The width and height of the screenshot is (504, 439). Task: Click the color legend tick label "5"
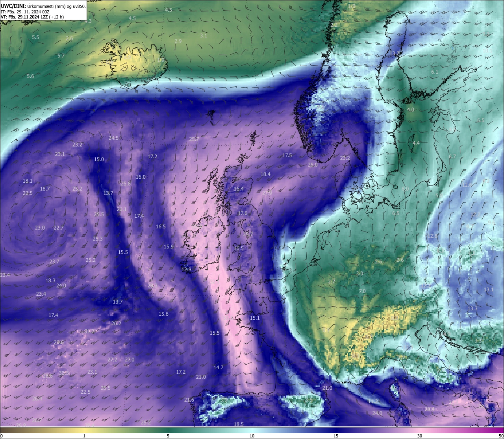point(168,436)
